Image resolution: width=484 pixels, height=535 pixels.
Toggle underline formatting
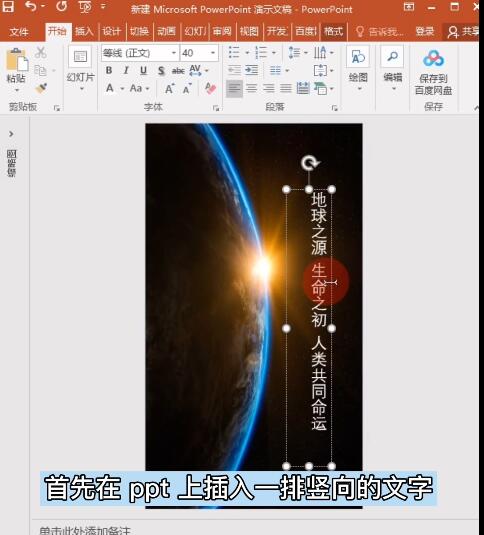(x=144, y=70)
